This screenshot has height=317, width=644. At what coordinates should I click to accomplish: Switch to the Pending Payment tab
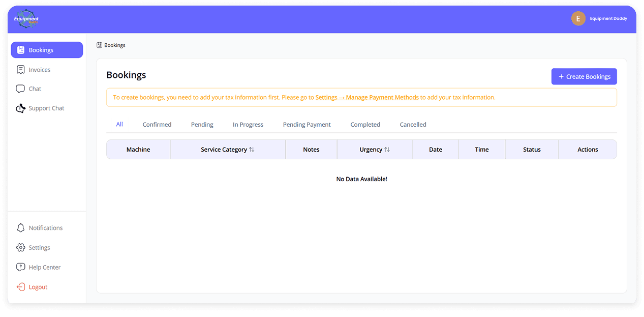click(306, 125)
